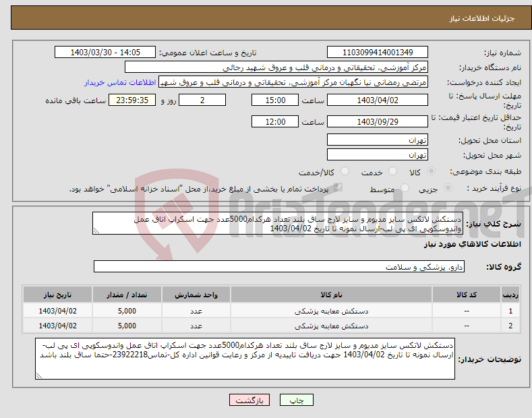Viewport: 532px width, 418px height.
Task: Click row 1 item name دستکش معاینه پزشکی
Action: pyautogui.click(x=331, y=311)
